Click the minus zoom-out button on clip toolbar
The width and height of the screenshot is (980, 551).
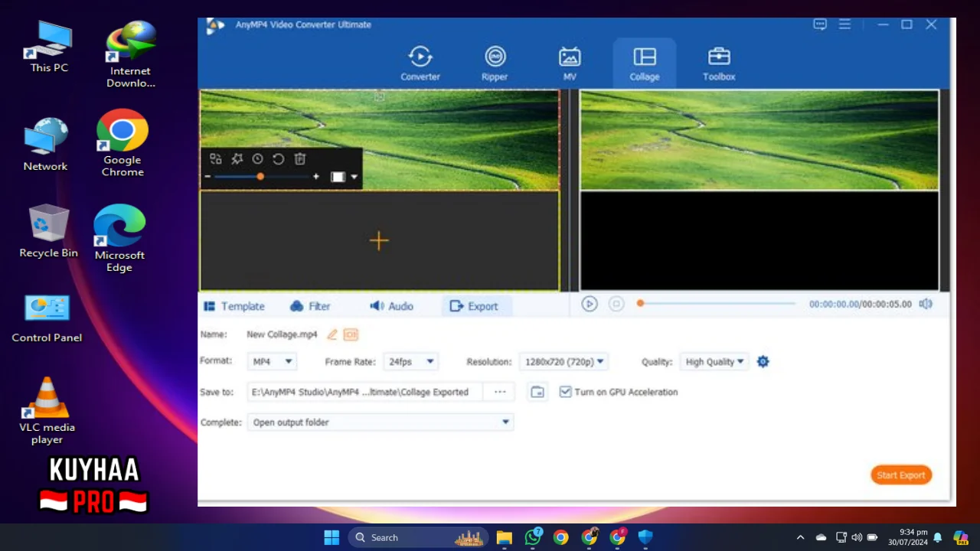point(207,177)
